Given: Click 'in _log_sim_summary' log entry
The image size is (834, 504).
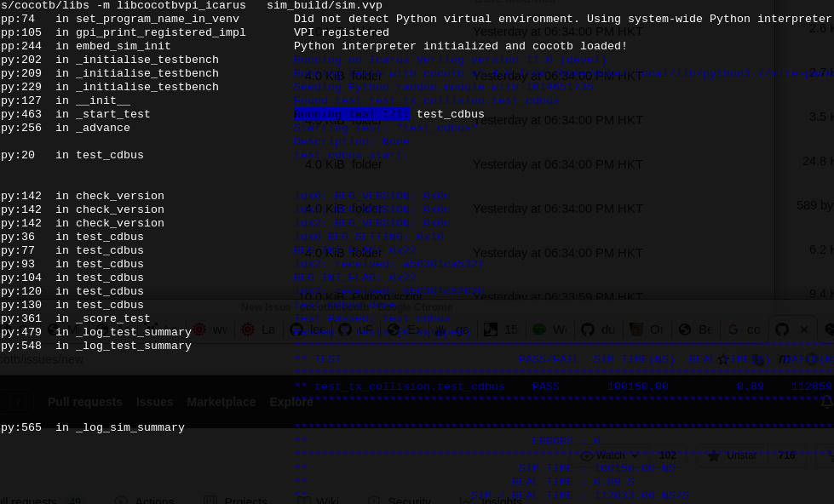Looking at the screenshot, I should coord(120,427).
